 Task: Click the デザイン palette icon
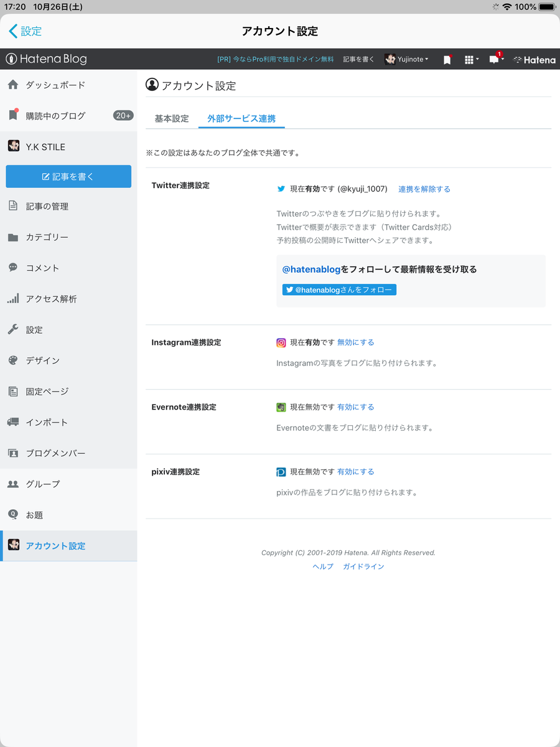13,360
